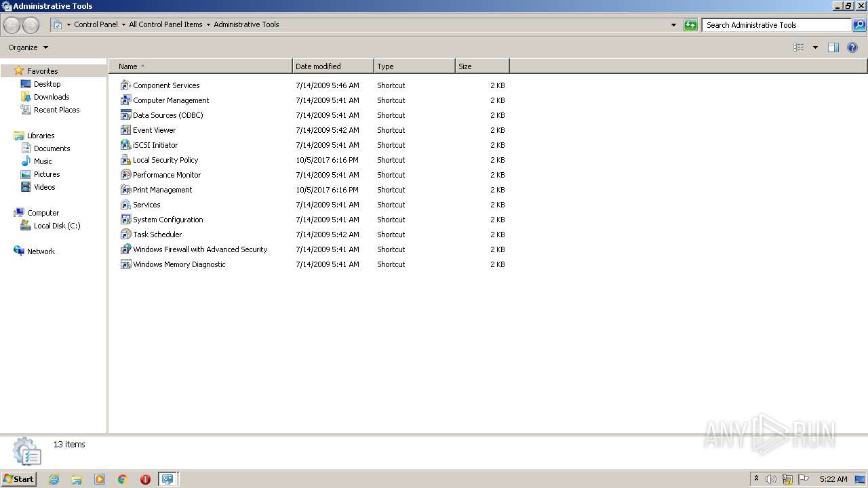The image size is (868, 488).
Task: Click the taskbar clock showing 5:22 AM
Action: pyautogui.click(x=833, y=479)
